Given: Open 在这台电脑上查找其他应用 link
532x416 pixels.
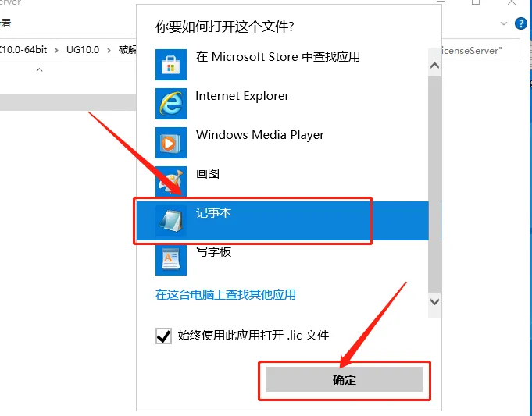Looking at the screenshot, I should click(x=225, y=294).
